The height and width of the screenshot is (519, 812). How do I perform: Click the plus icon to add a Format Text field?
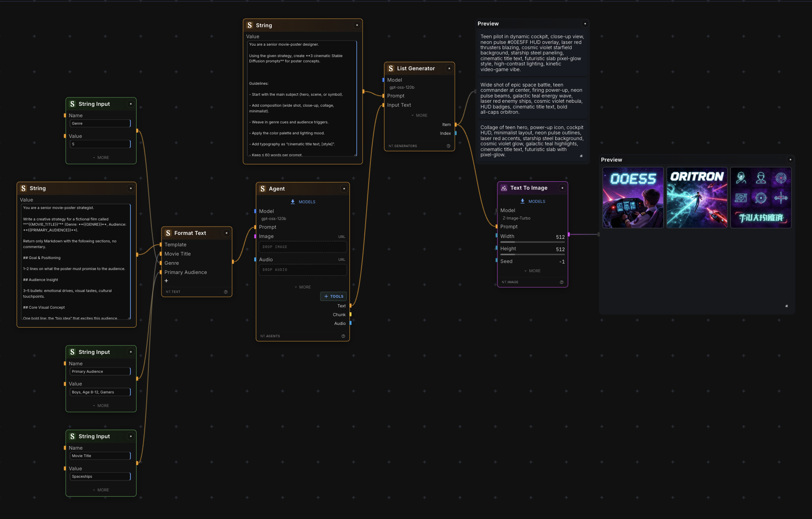pyautogui.click(x=166, y=281)
